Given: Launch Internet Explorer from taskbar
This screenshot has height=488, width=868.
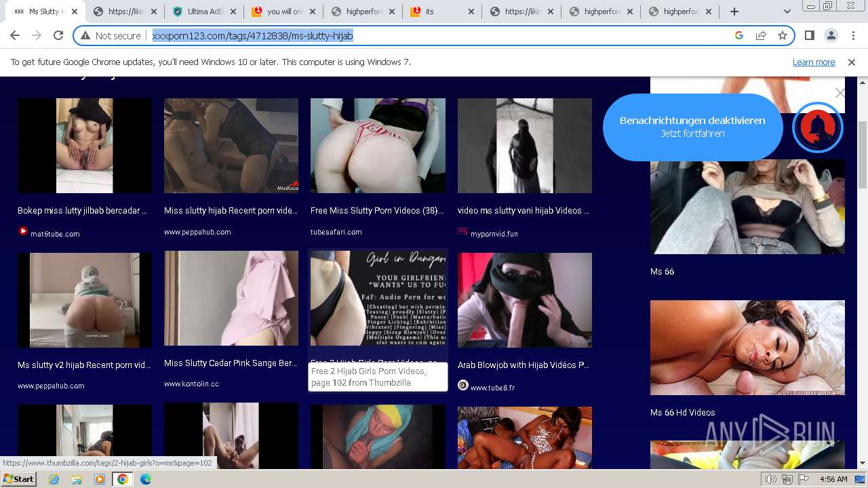Looking at the screenshot, I should pyautogui.click(x=54, y=479).
